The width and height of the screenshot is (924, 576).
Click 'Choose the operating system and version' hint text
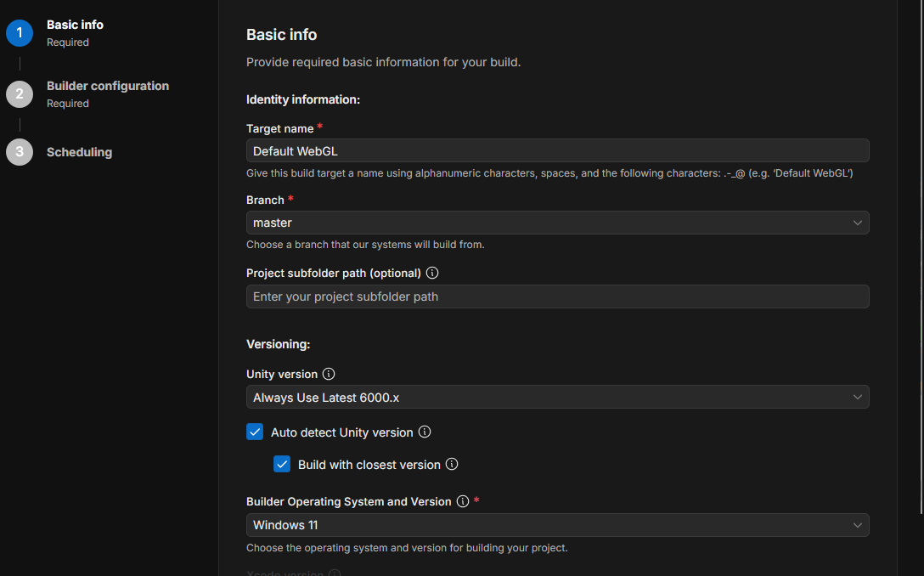coord(407,548)
